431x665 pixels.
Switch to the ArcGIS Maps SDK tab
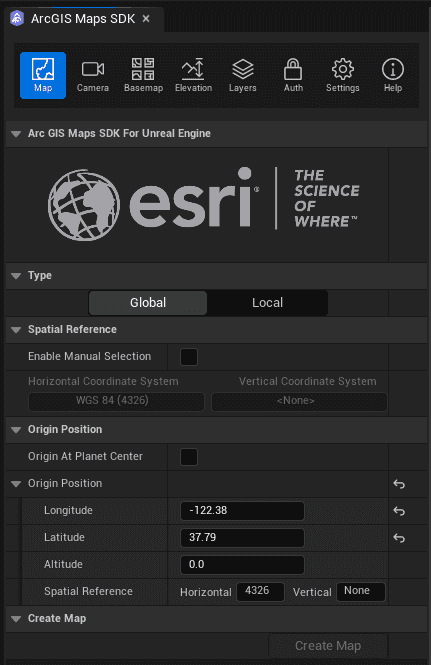[83, 19]
